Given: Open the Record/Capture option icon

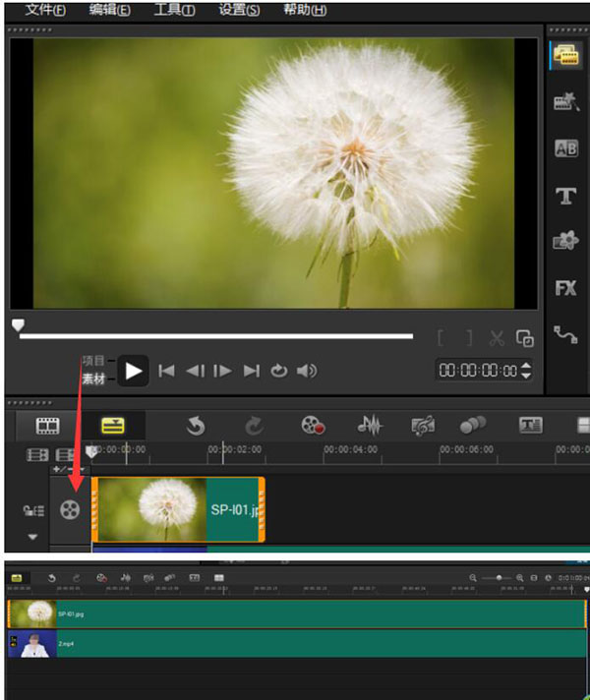Looking at the screenshot, I should coord(313,425).
